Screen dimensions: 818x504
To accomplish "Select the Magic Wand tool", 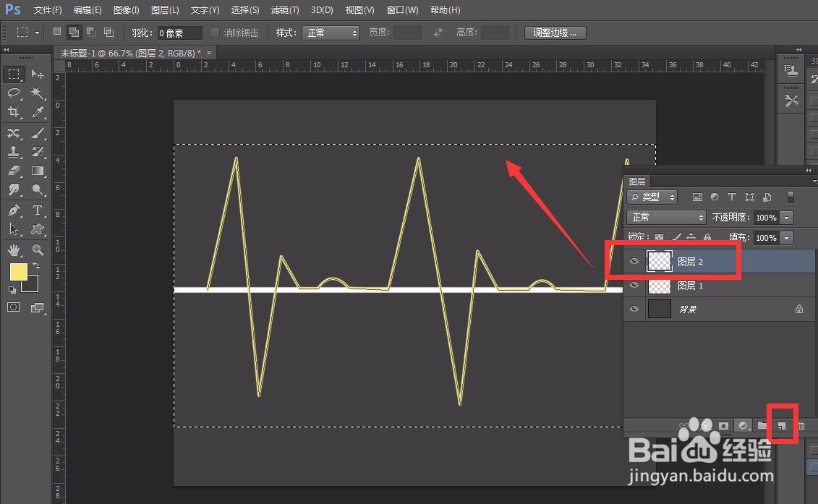I will tap(38, 93).
